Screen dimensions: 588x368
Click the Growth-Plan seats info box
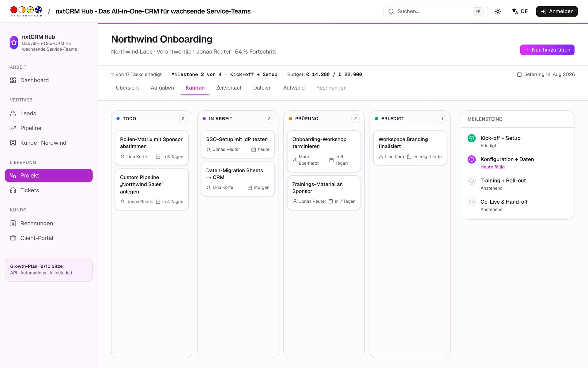[x=49, y=270]
